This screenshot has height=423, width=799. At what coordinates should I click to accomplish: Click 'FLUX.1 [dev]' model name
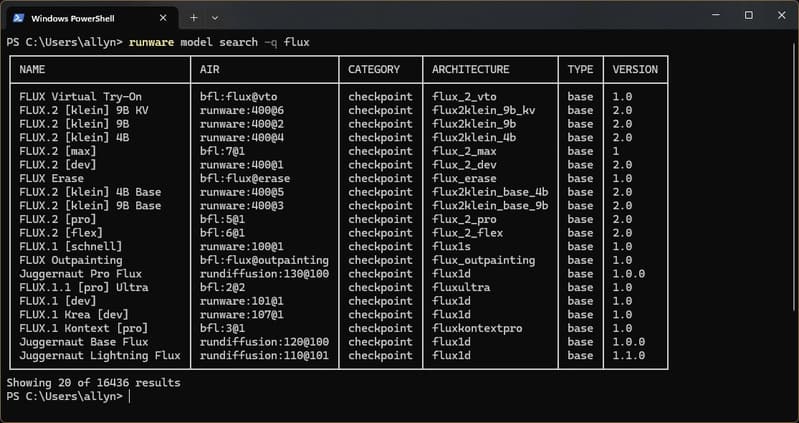pos(58,301)
